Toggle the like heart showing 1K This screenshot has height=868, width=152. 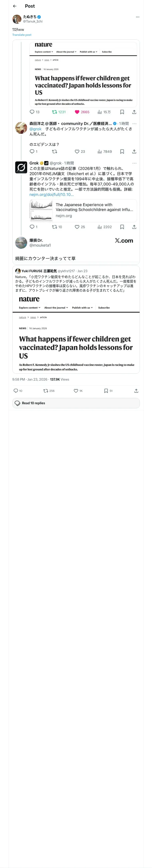76,391
